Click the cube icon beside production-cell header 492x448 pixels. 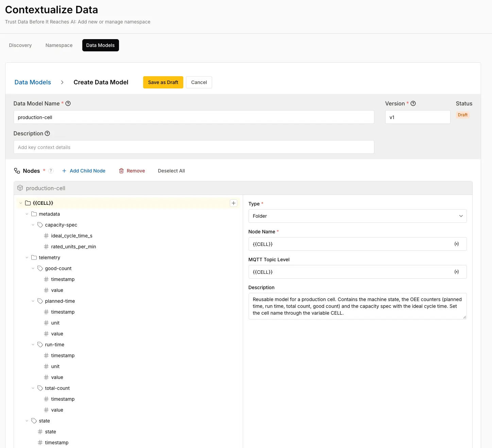[x=20, y=188]
